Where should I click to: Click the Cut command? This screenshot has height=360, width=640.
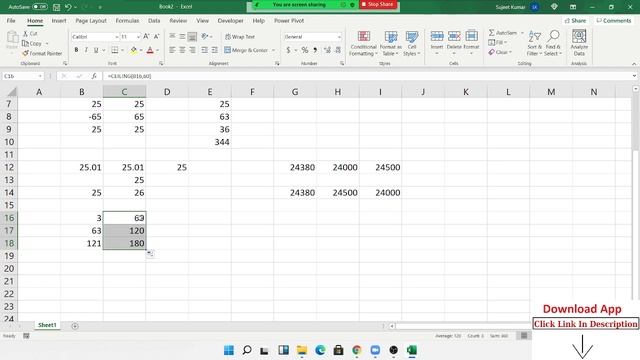coord(30,33)
